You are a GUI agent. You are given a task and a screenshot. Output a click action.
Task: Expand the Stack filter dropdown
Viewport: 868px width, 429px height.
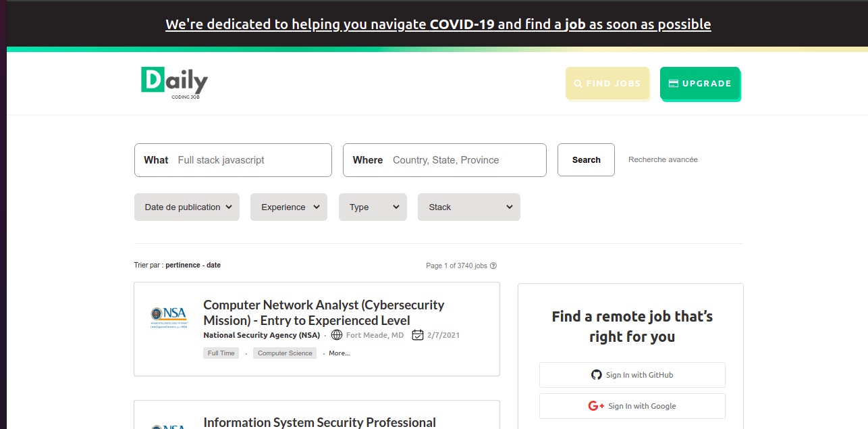(x=468, y=207)
